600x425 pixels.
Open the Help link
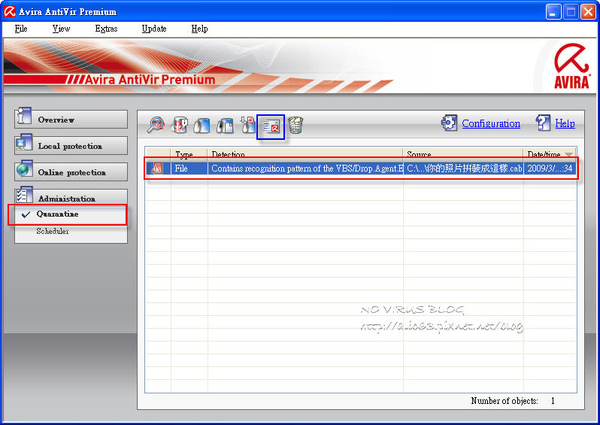click(565, 124)
